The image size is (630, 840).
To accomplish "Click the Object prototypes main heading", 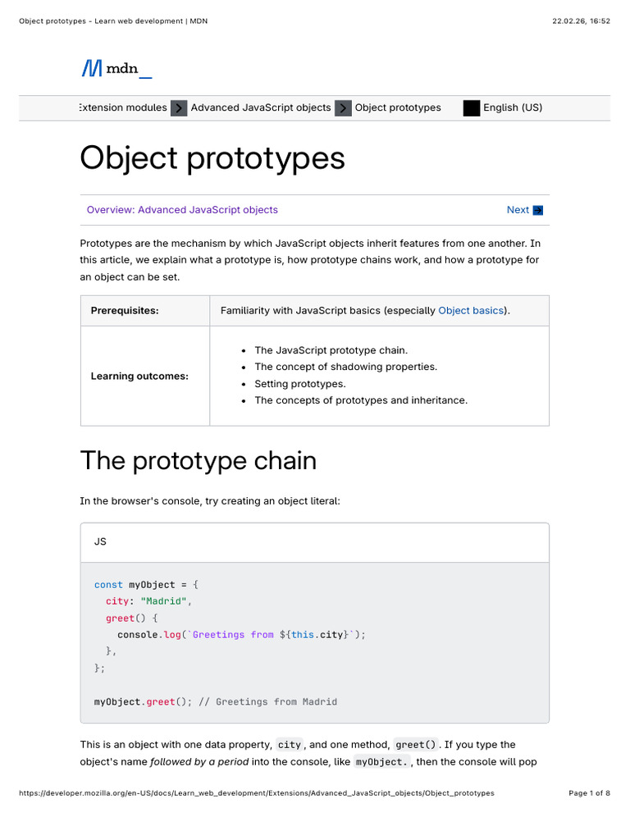I will click(212, 157).
